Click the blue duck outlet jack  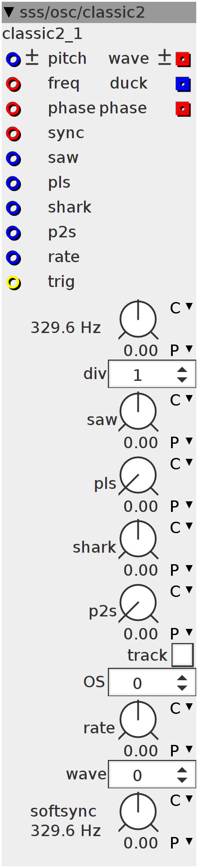tap(183, 84)
